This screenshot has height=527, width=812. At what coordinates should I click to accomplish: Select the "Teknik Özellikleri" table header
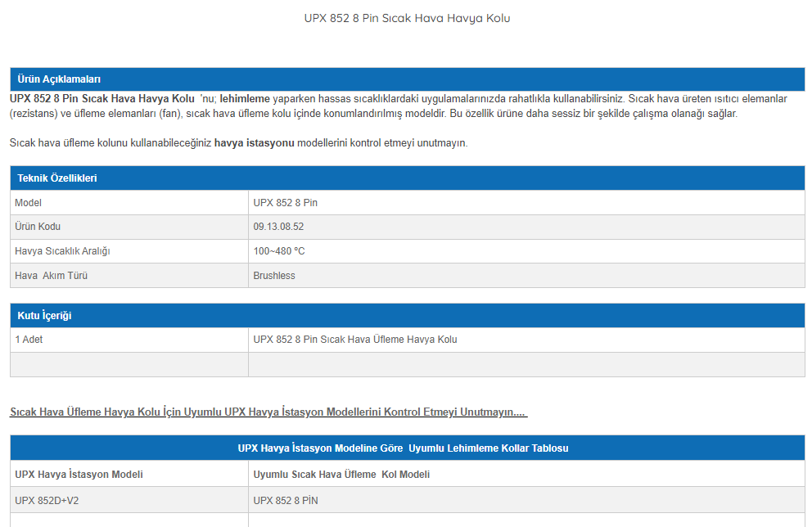pos(407,178)
